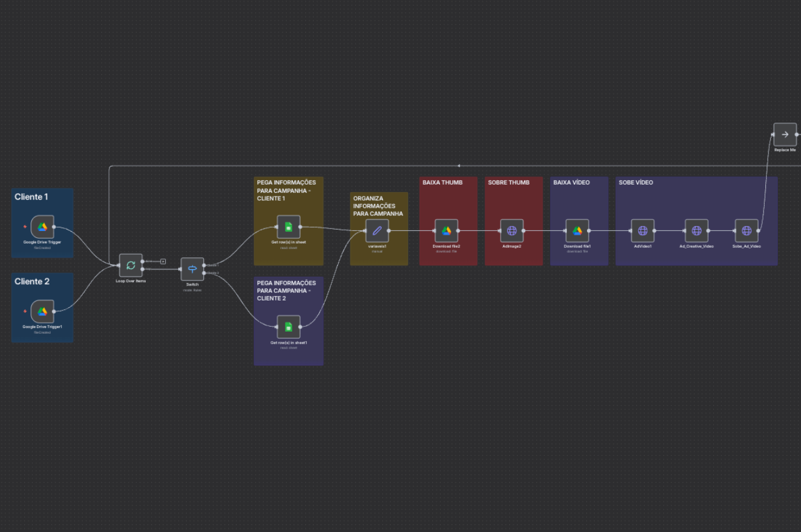Select the BAIXA VÍDEO sticky note header
The height and width of the screenshot is (532, 801).
(571, 183)
